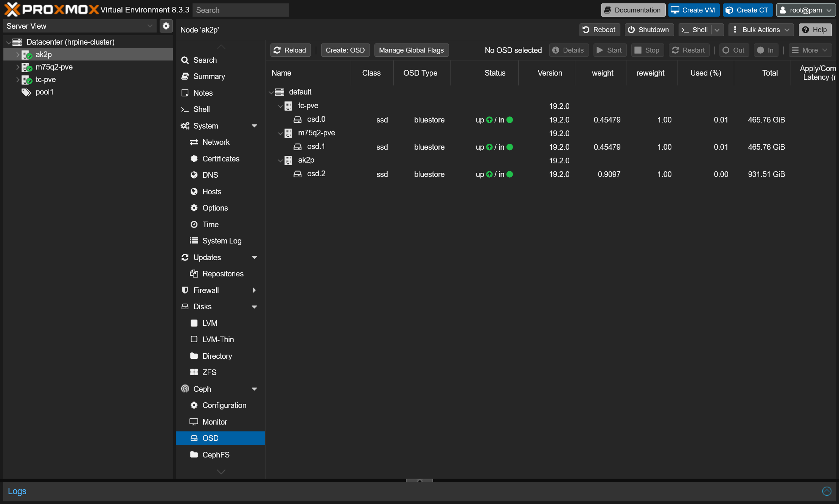Open the Network menu item
The height and width of the screenshot is (504, 839).
[221, 142]
